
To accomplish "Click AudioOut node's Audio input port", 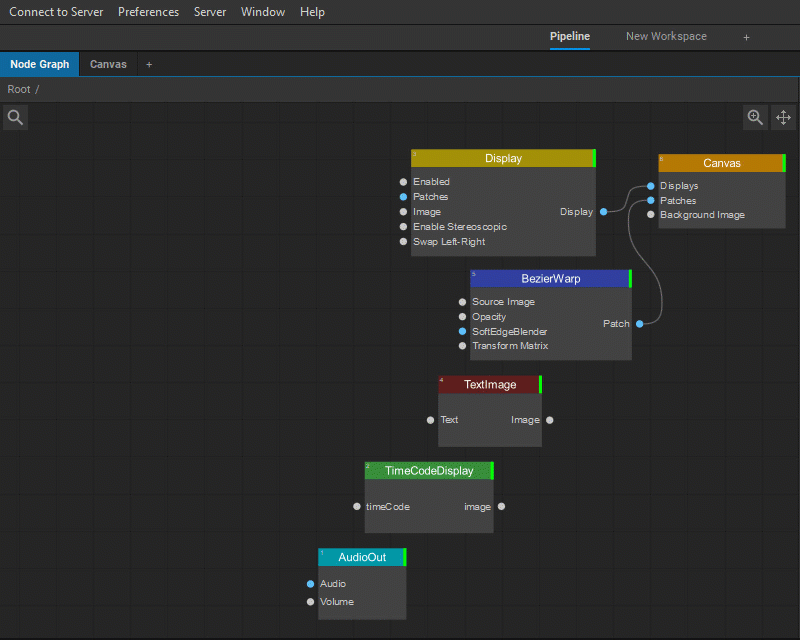I will click(310, 583).
